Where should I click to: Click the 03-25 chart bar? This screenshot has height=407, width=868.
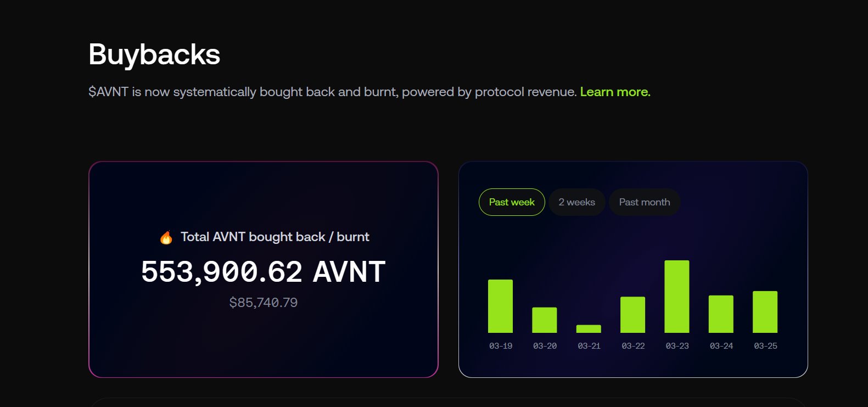pyautogui.click(x=765, y=312)
